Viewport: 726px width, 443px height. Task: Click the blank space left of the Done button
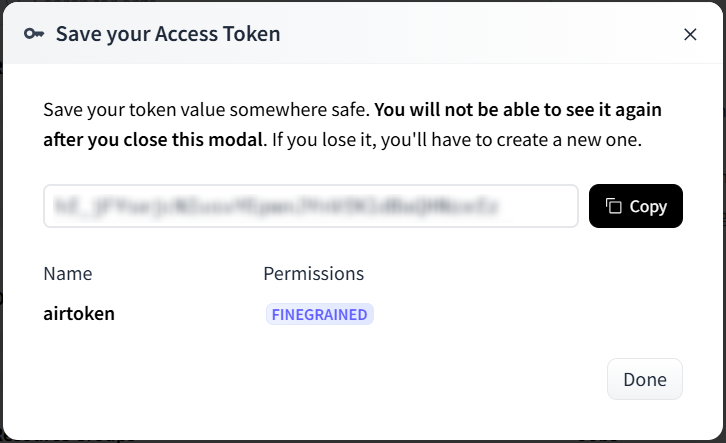400,379
